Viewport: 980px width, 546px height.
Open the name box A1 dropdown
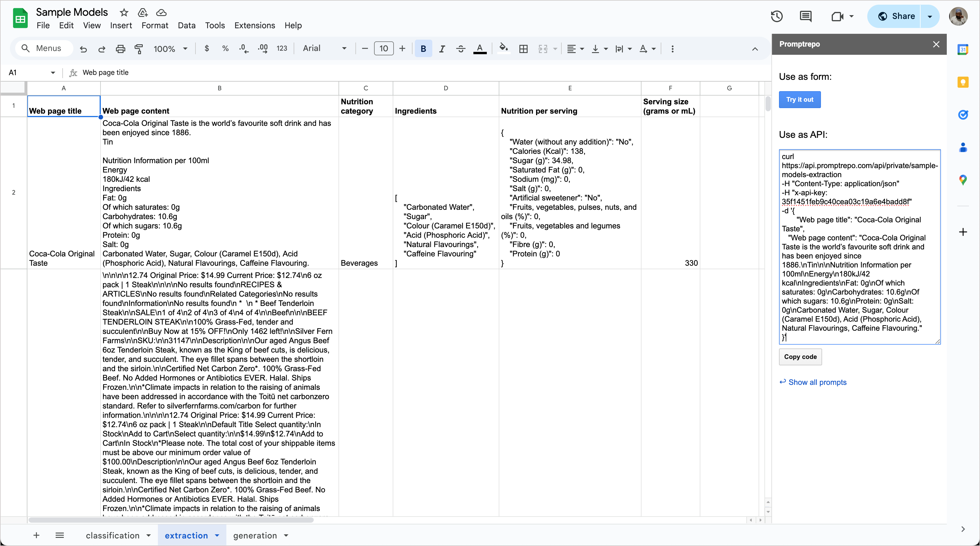(53, 72)
